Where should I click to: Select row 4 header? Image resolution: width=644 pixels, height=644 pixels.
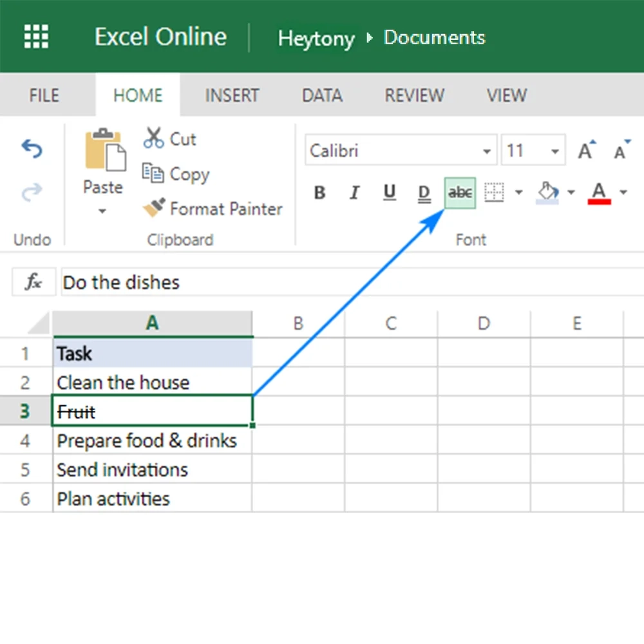tap(26, 440)
